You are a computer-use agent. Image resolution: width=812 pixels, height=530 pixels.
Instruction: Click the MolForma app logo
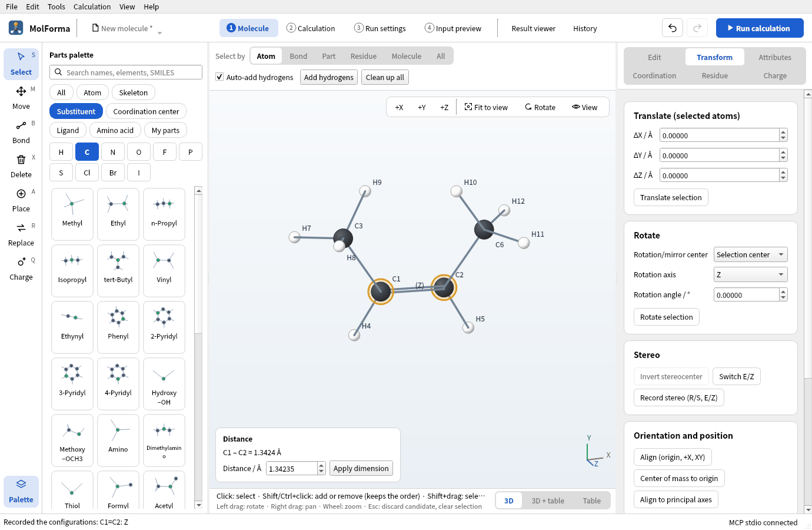[x=16, y=28]
